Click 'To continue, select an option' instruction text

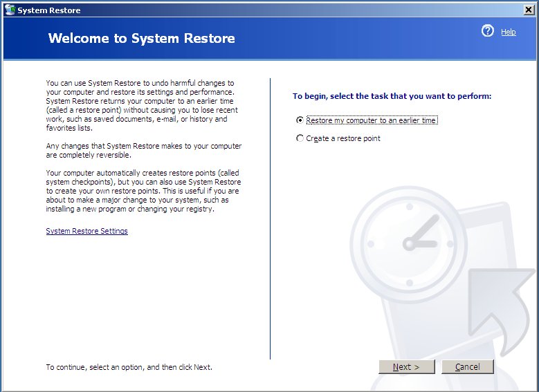[129, 367]
